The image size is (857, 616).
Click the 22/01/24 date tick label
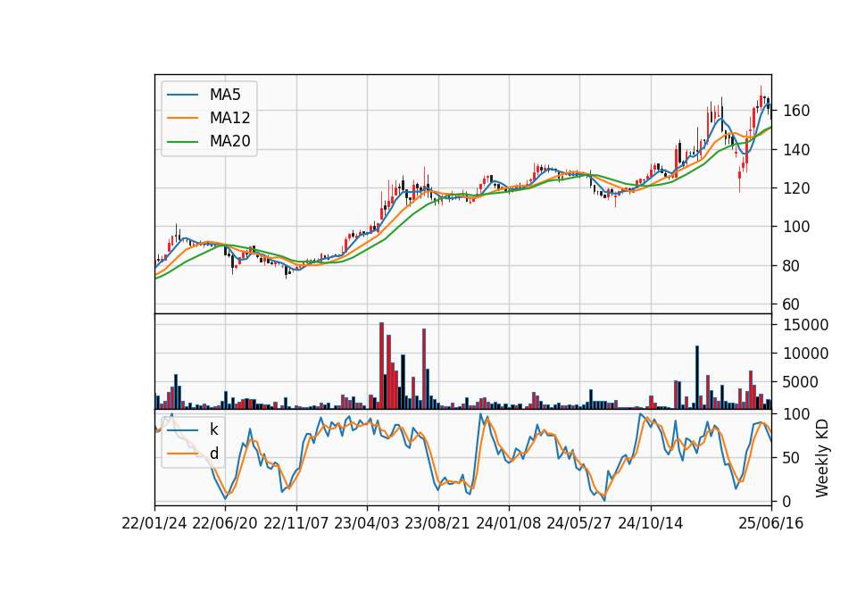154,523
